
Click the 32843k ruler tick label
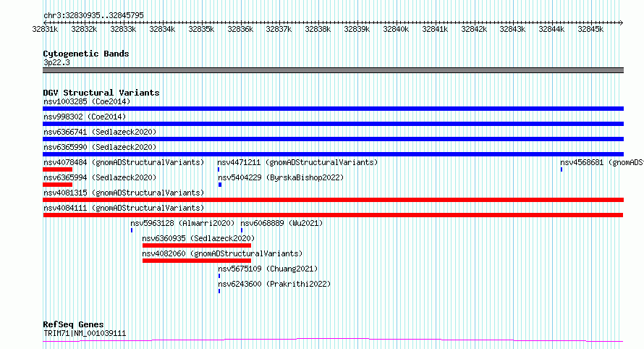click(512, 29)
